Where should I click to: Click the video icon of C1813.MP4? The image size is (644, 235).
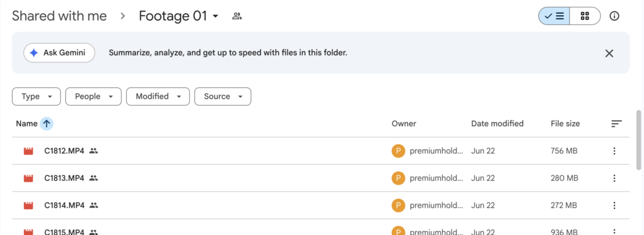click(x=28, y=178)
